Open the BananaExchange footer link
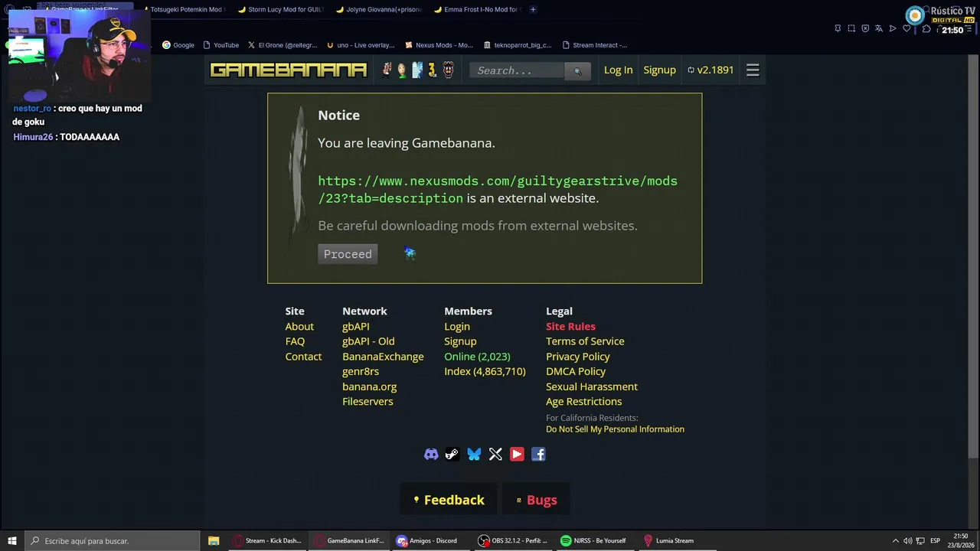 tap(383, 357)
